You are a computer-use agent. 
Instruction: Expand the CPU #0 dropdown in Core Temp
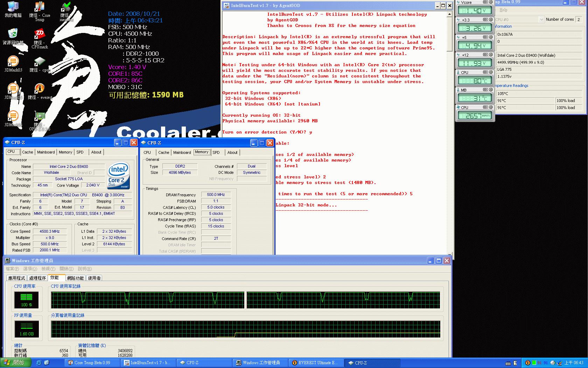click(x=541, y=20)
